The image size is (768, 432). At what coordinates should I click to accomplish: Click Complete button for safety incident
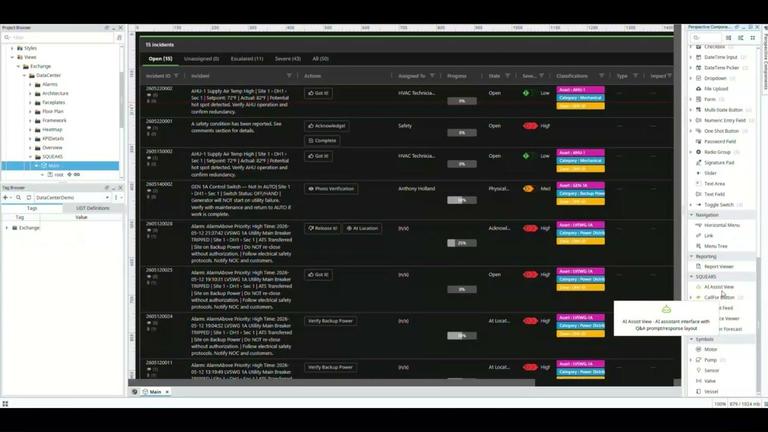(x=322, y=141)
